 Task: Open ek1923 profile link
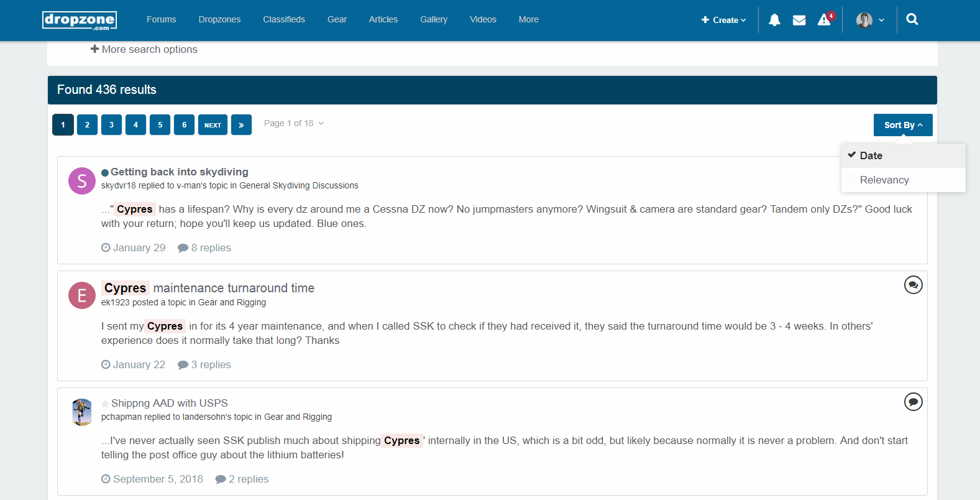coord(116,302)
